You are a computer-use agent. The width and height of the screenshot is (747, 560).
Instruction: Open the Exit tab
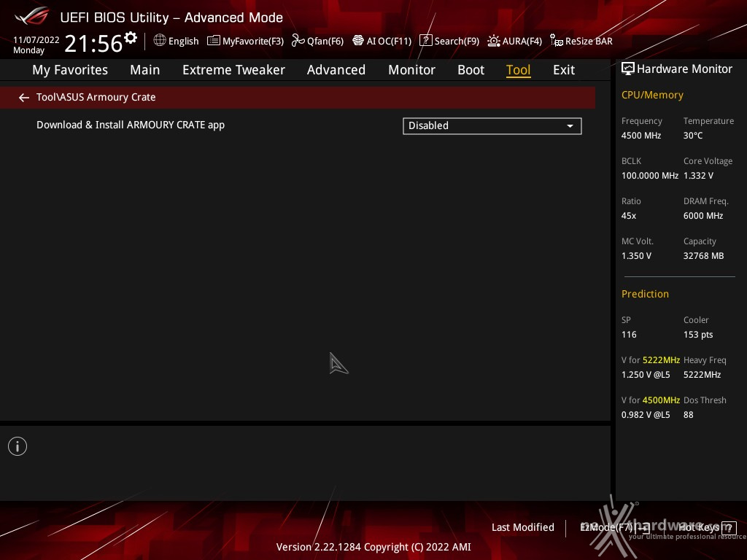pos(564,70)
